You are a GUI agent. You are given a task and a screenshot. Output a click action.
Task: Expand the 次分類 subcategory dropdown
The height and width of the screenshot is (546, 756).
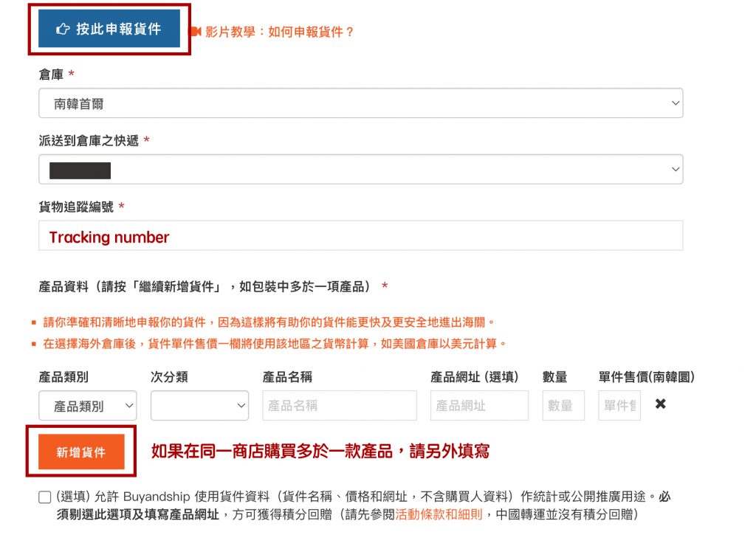point(199,406)
